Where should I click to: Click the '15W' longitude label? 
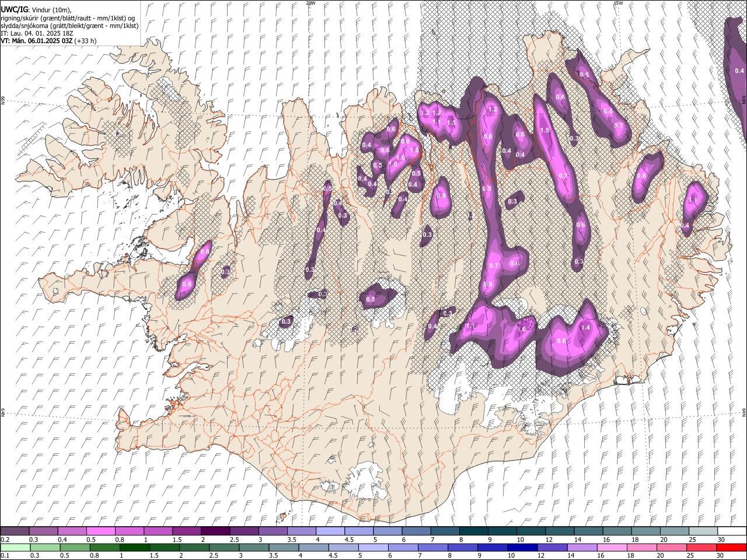click(x=618, y=3)
